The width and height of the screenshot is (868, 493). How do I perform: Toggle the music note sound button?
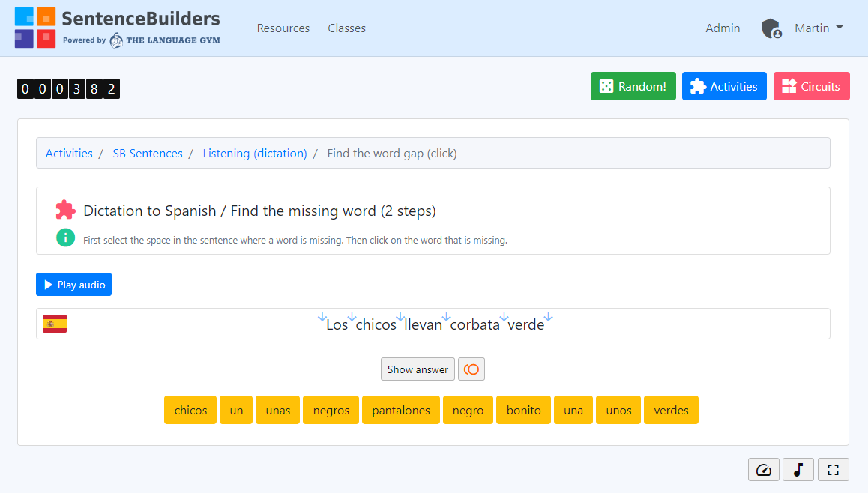point(798,470)
